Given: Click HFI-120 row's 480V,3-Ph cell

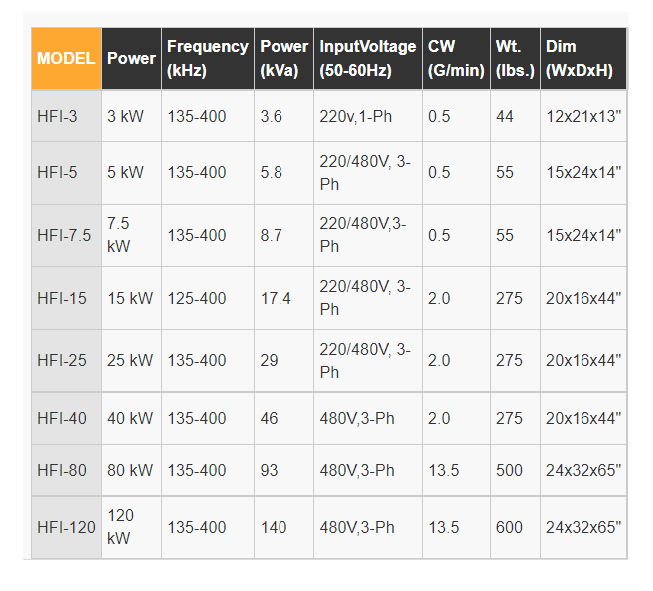Looking at the screenshot, I should (x=368, y=527).
